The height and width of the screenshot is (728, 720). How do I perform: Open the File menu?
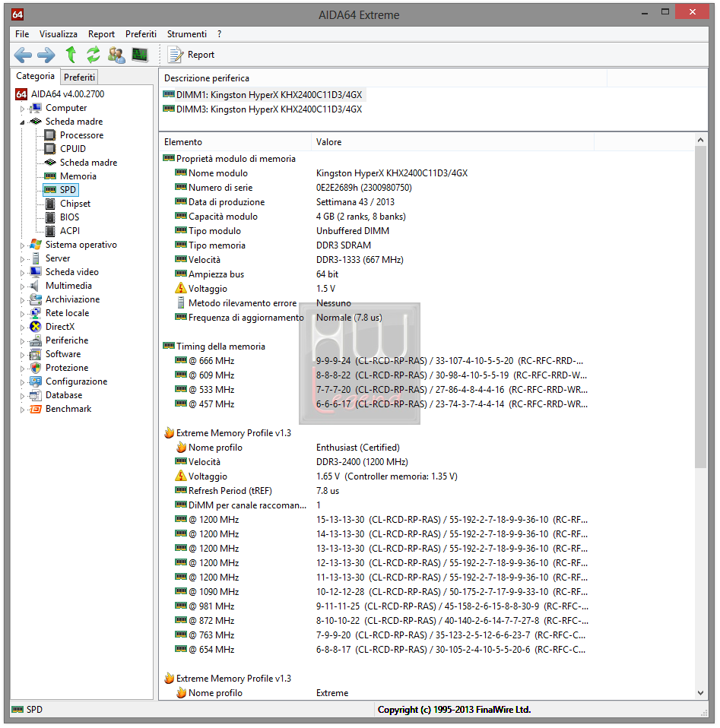(22, 34)
